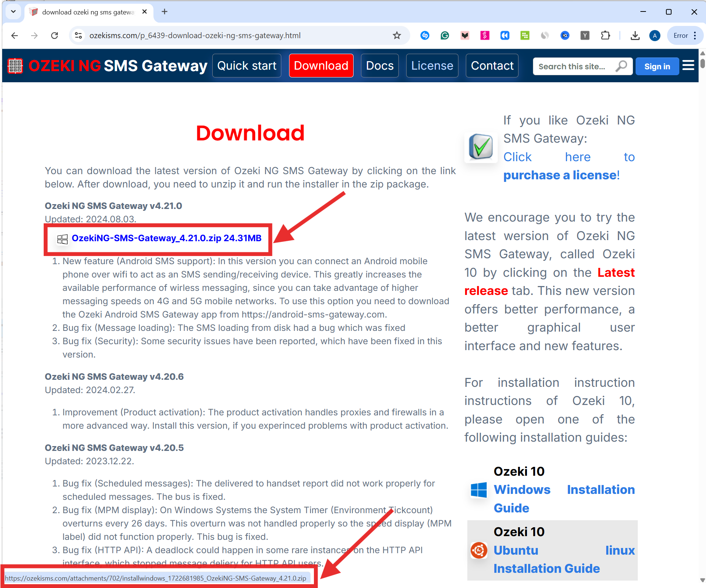The image size is (706, 588).
Task: Bookmark this page using the star icon
Action: (397, 35)
